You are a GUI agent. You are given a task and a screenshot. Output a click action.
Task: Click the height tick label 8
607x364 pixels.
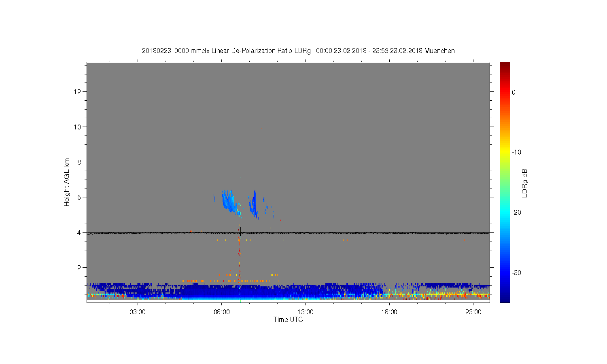[80, 162]
